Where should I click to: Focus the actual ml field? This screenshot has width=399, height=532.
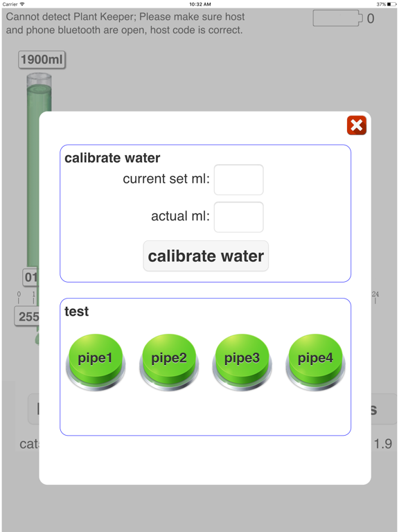click(x=238, y=217)
